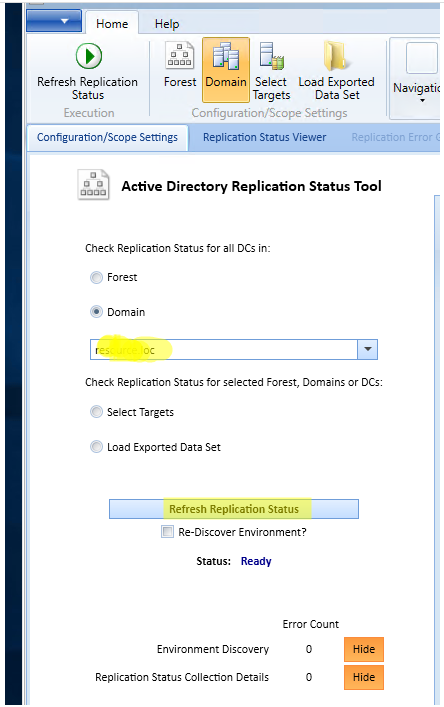Image resolution: width=444 pixels, height=707 pixels.
Task: Click the Active Directory Replication Status Tool heading icon
Action: [93, 184]
